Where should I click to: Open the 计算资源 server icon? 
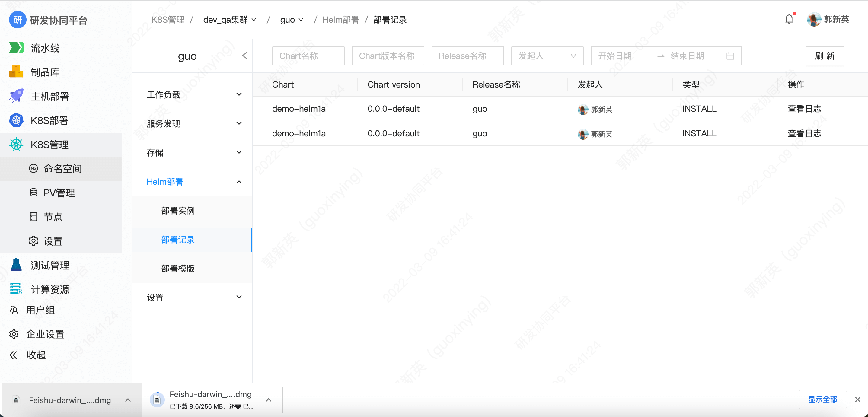(x=16, y=289)
